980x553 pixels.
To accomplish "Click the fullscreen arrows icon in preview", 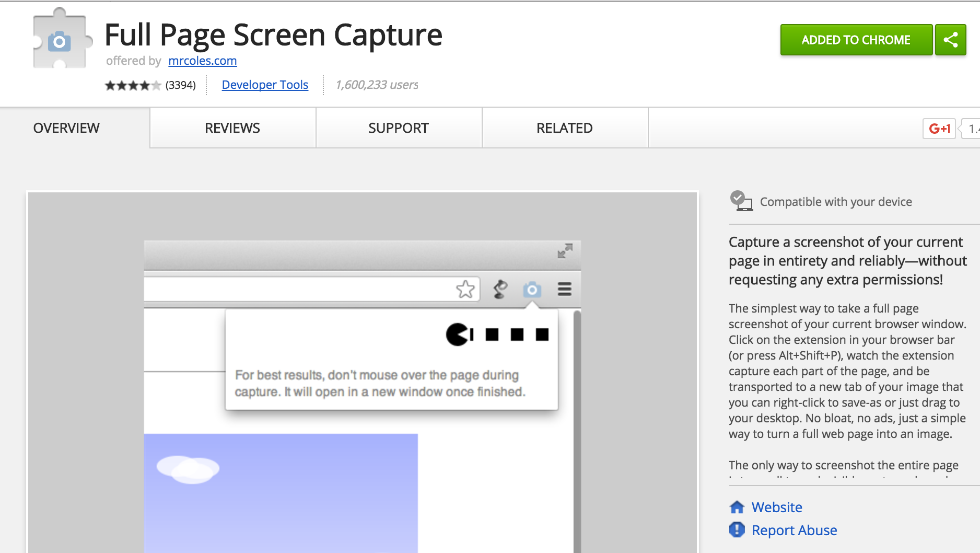I will [565, 251].
